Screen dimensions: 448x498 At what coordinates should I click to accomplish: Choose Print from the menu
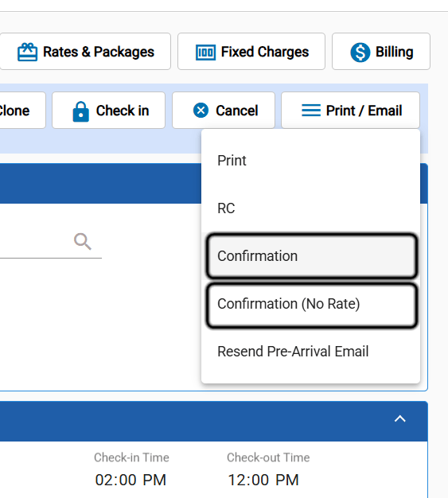[311, 161]
